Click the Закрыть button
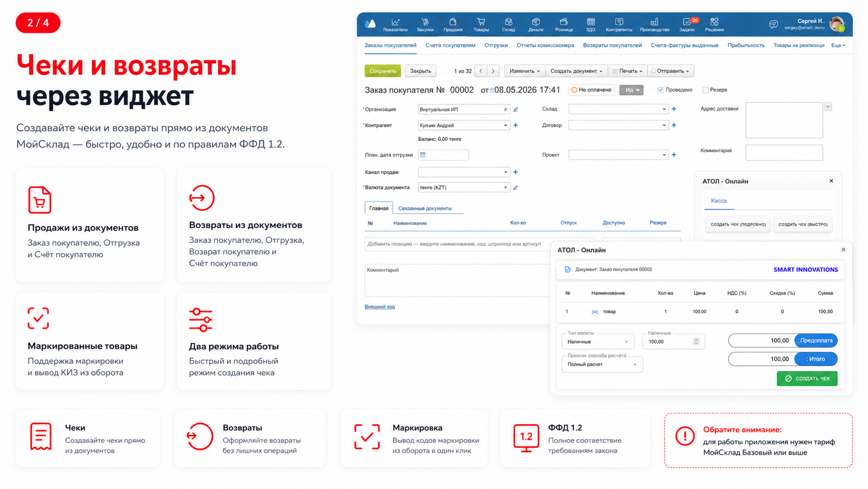Viewport: 868px width, 489px height. [421, 71]
